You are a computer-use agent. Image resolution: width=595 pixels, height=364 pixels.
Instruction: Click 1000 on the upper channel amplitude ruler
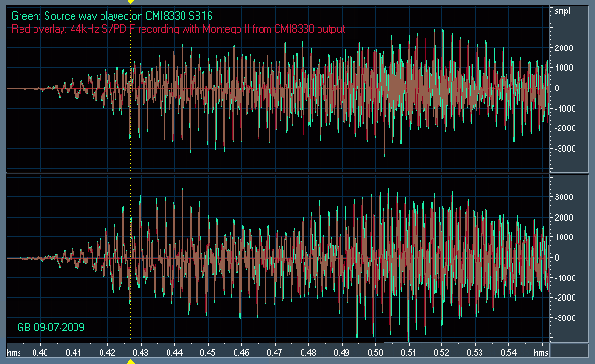[x=564, y=68]
